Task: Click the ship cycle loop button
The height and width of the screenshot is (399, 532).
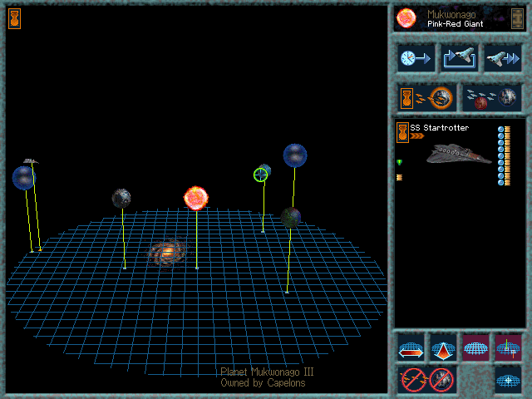Action: [x=460, y=58]
